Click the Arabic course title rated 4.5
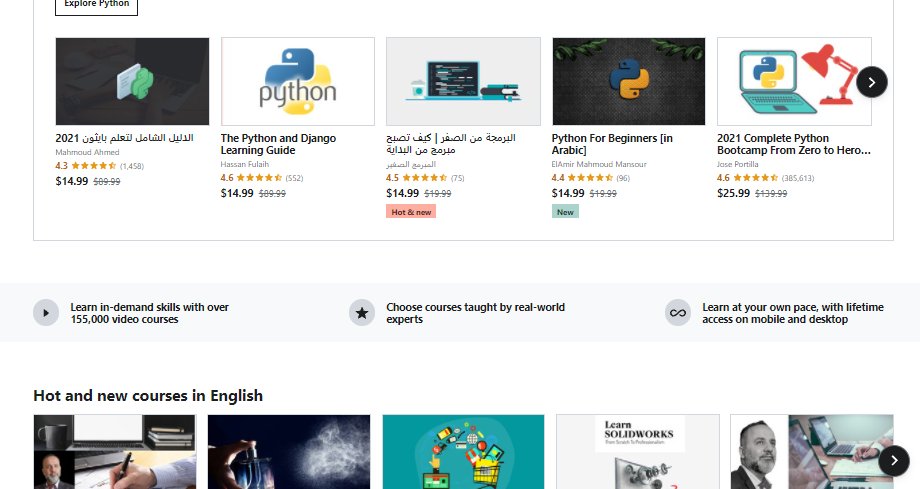The width and height of the screenshot is (920, 489). (x=451, y=144)
